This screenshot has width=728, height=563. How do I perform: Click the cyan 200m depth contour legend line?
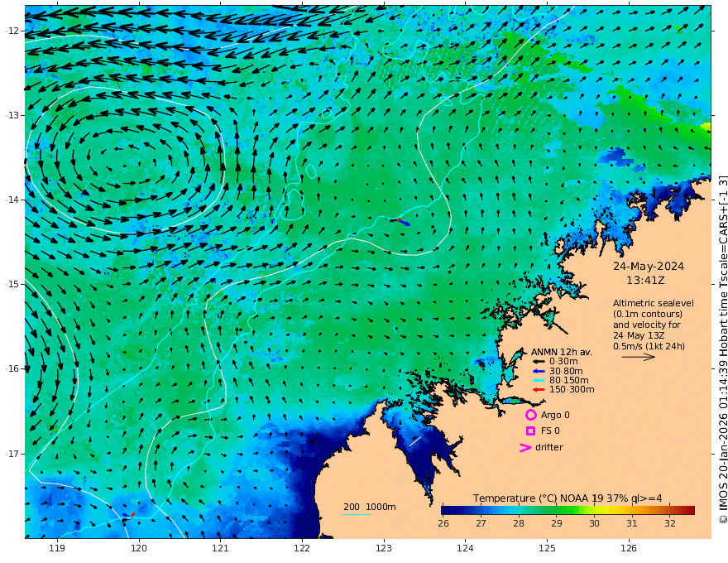coord(357,514)
